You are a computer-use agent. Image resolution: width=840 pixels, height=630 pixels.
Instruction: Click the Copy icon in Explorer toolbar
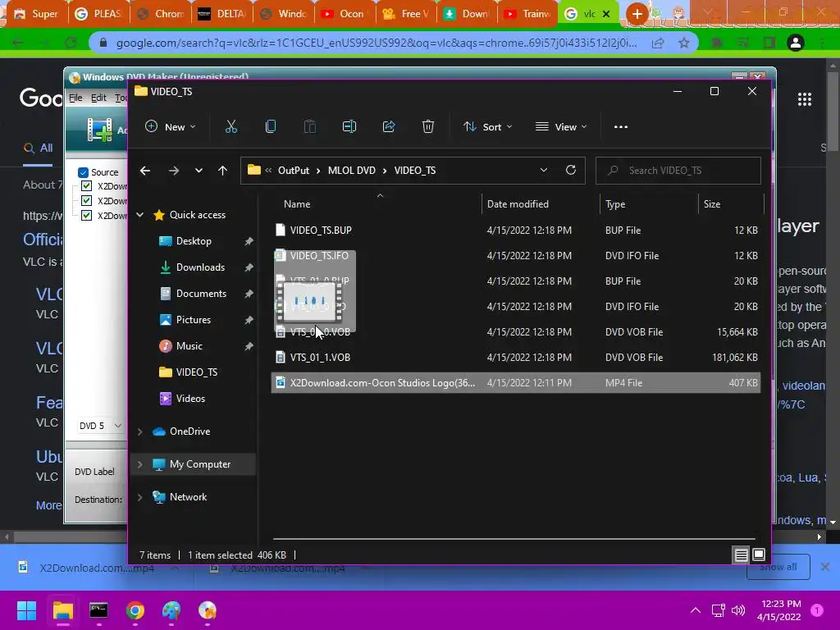[x=271, y=127]
